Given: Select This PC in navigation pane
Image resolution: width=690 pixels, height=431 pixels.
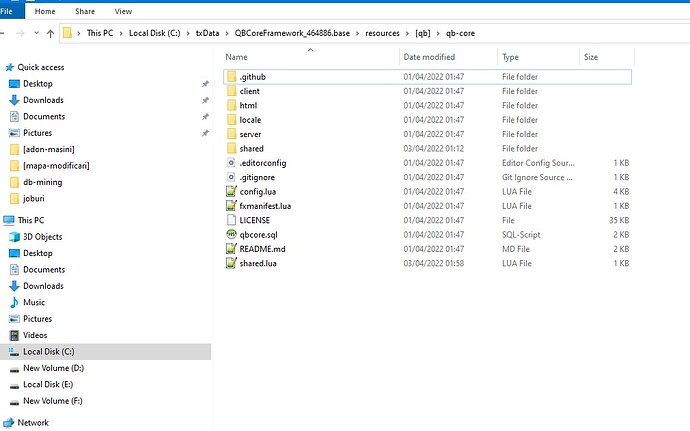Looking at the screenshot, I should [x=31, y=220].
